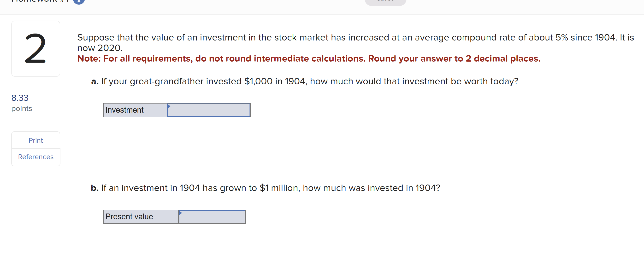This screenshot has height=272, width=644.
Task: Click the bold b. part label
Action: [95, 188]
